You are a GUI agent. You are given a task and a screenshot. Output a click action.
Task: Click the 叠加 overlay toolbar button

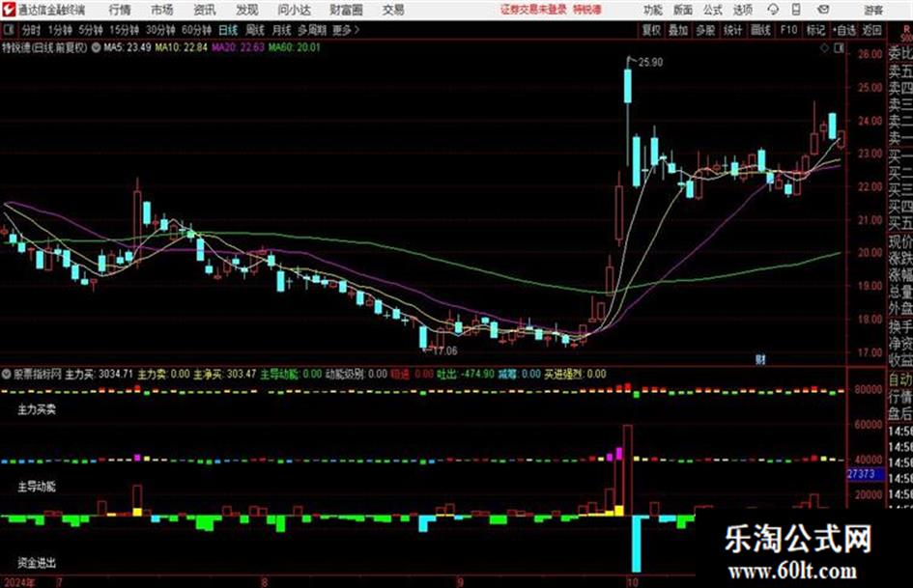tap(678, 30)
